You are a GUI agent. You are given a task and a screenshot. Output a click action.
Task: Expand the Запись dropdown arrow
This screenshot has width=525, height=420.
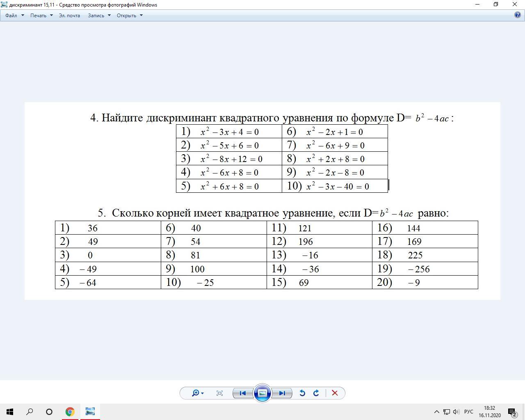tap(109, 15)
